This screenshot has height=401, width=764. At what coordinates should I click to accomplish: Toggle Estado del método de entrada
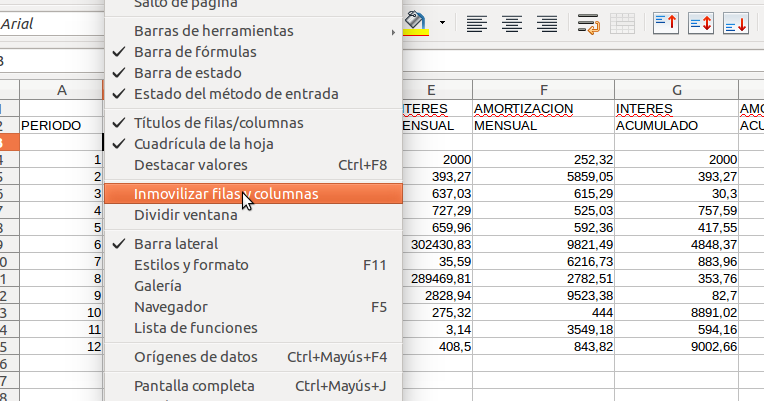253,94
